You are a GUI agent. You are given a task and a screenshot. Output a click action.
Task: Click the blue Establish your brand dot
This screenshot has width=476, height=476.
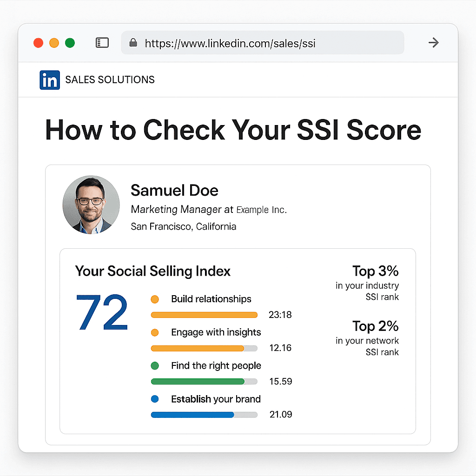click(x=155, y=399)
